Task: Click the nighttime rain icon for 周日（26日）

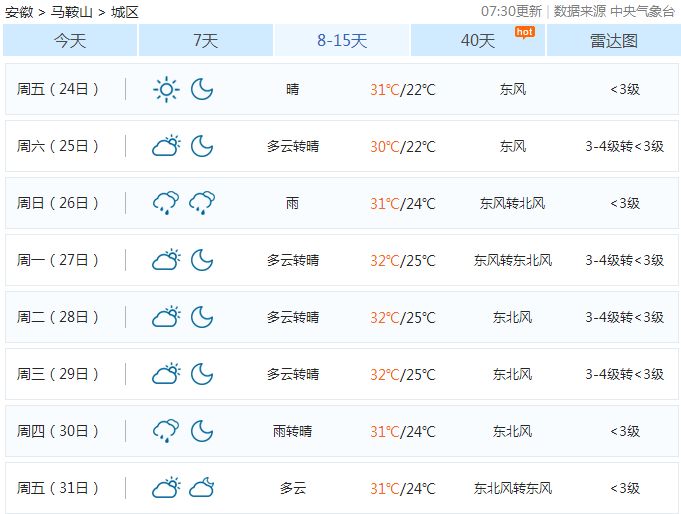Action: [202, 203]
